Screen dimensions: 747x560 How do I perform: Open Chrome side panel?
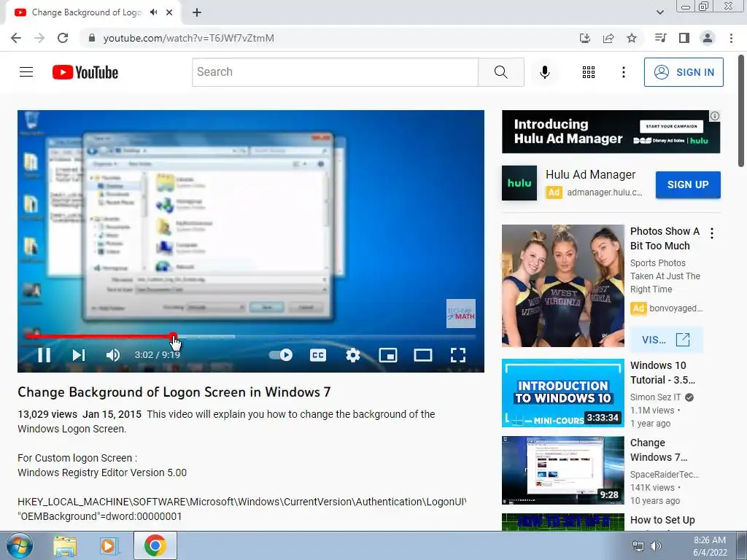684,38
